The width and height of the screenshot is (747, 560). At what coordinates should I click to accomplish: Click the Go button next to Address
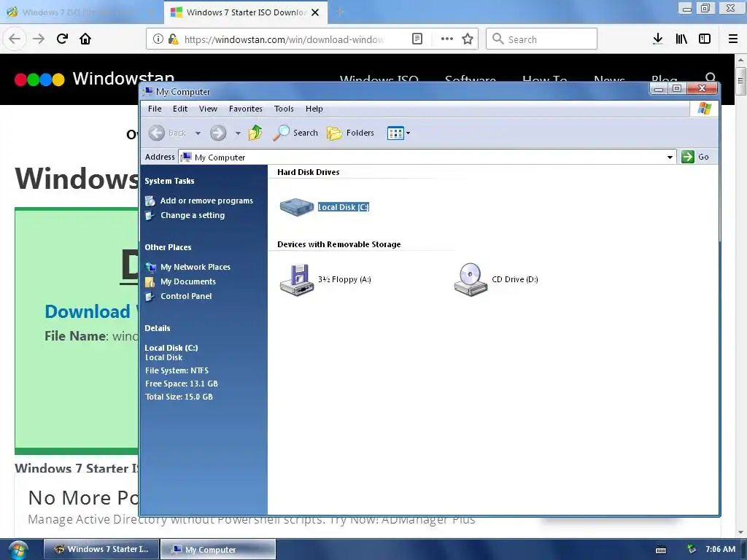[x=695, y=157]
